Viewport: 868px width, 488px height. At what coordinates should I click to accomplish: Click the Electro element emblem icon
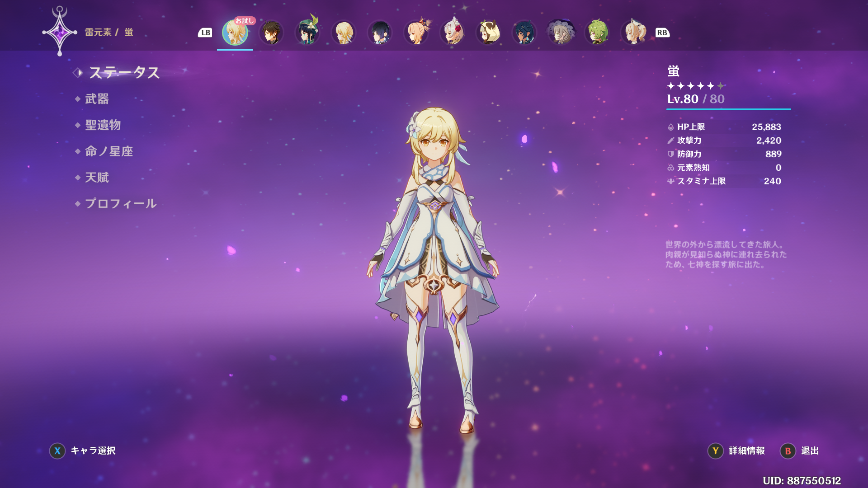coord(60,32)
